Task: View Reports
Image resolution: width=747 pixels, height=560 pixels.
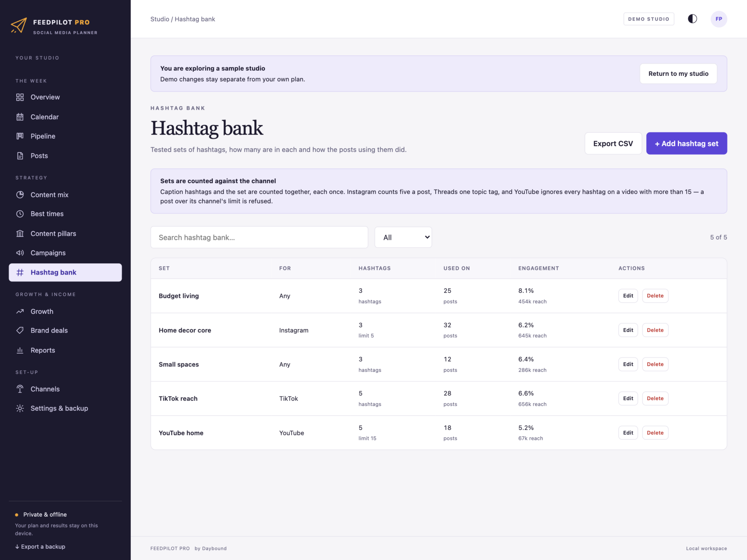Action: click(65, 350)
